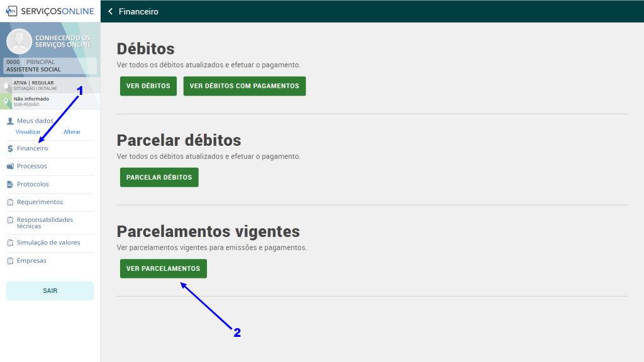
Task: Click the Visualizar link under Meus dados
Action: click(x=28, y=132)
